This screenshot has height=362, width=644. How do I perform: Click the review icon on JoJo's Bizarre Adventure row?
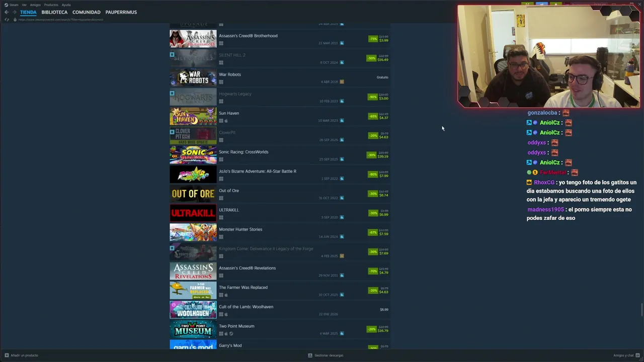(x=342, y=178)
